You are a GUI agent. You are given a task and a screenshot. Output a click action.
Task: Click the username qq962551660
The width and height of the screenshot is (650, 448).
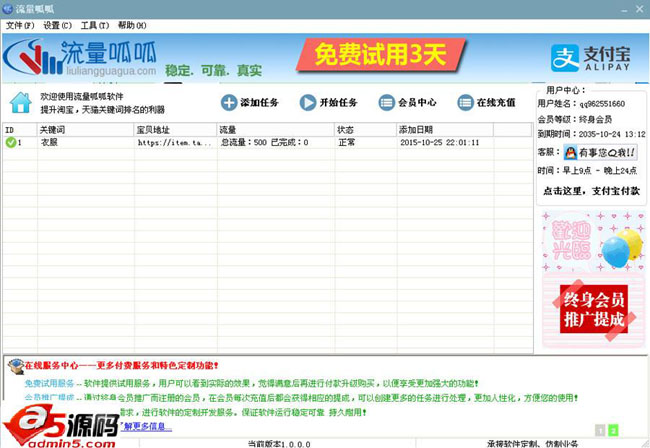(602, 104)
